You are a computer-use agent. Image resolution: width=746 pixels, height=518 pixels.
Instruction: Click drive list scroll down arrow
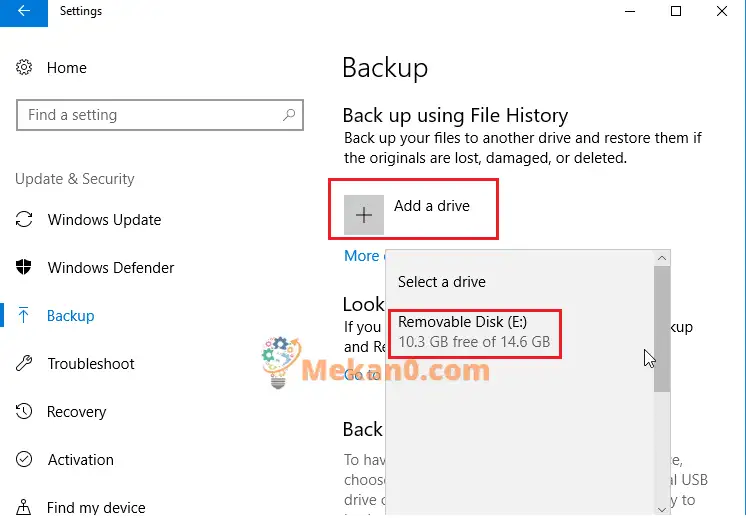pos(662,509)
